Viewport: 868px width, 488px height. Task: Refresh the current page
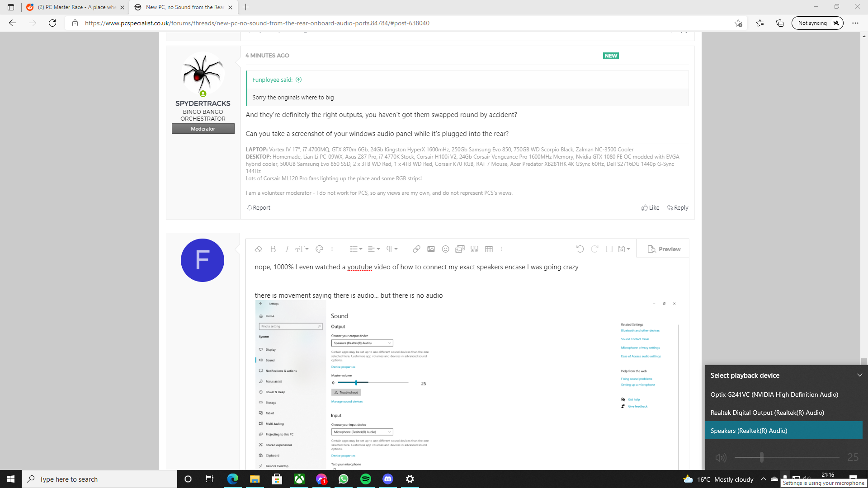tap(52, 23)
